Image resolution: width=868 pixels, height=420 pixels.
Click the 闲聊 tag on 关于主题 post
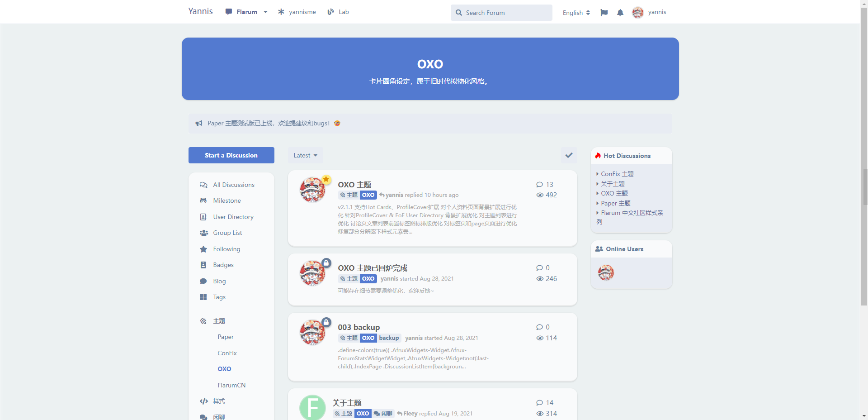(383, 414)
